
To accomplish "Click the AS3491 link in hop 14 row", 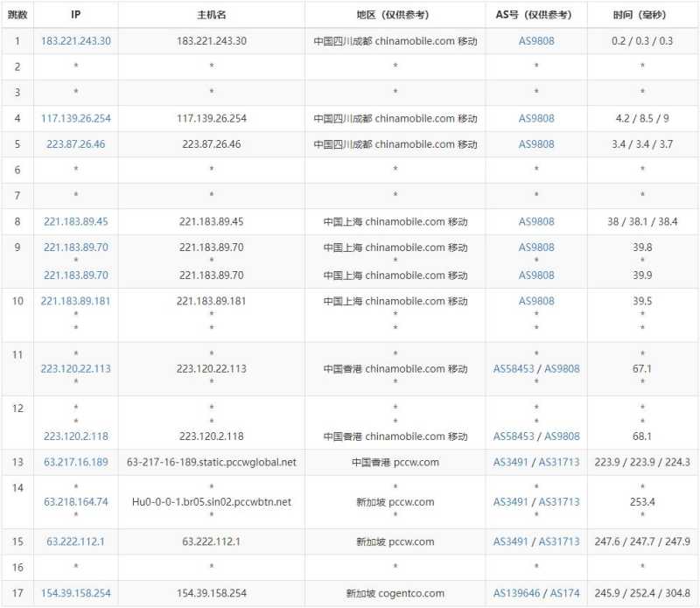I will point(511,502).
